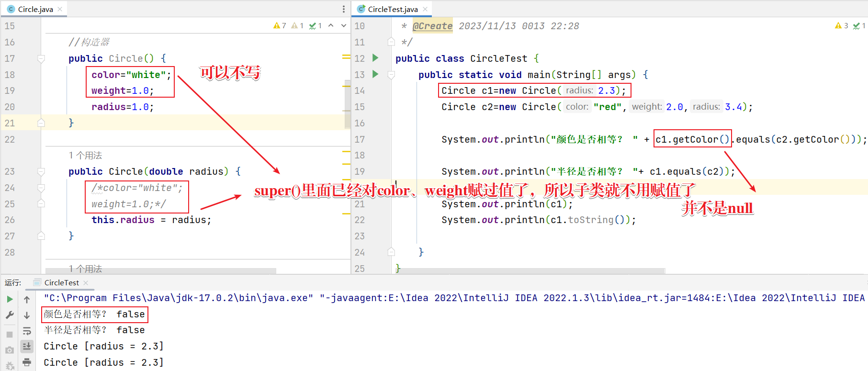Image resolution: width=868 pixels, height=371 pixels.
Task: Click the '//构造器' comment on line 16
Action: coord(89,42)
